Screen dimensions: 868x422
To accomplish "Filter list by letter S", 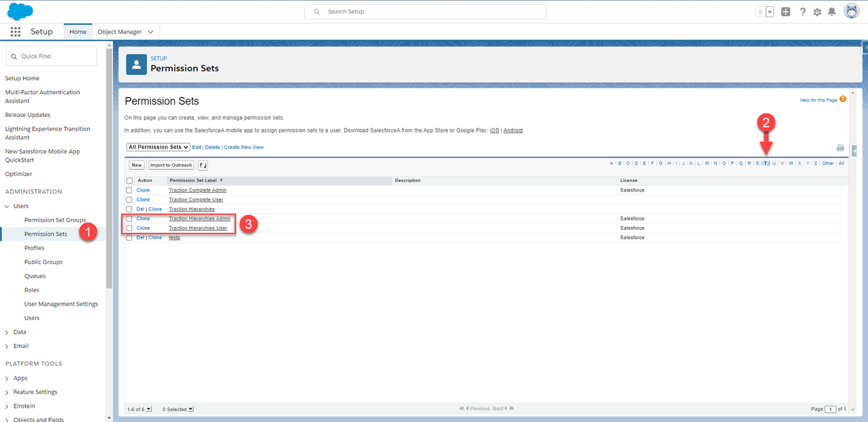I will point(757,163).
